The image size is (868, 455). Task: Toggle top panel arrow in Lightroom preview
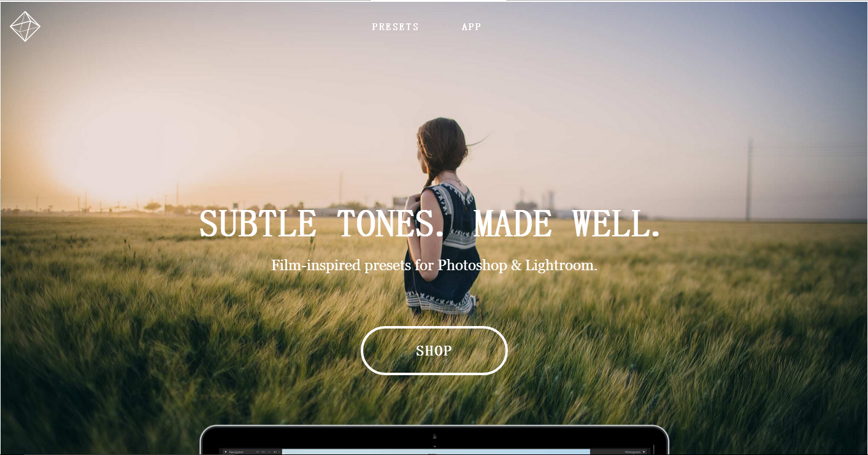point(434,446)
